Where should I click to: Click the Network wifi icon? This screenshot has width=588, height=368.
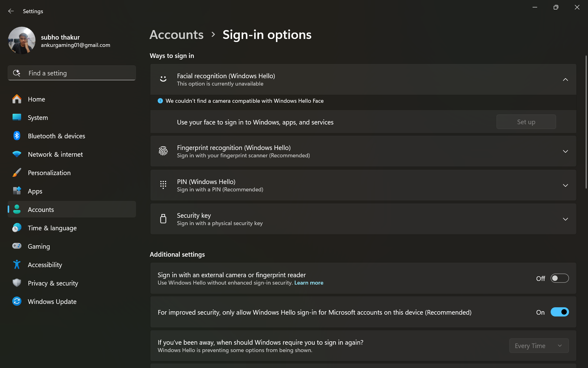pos(17,154)
